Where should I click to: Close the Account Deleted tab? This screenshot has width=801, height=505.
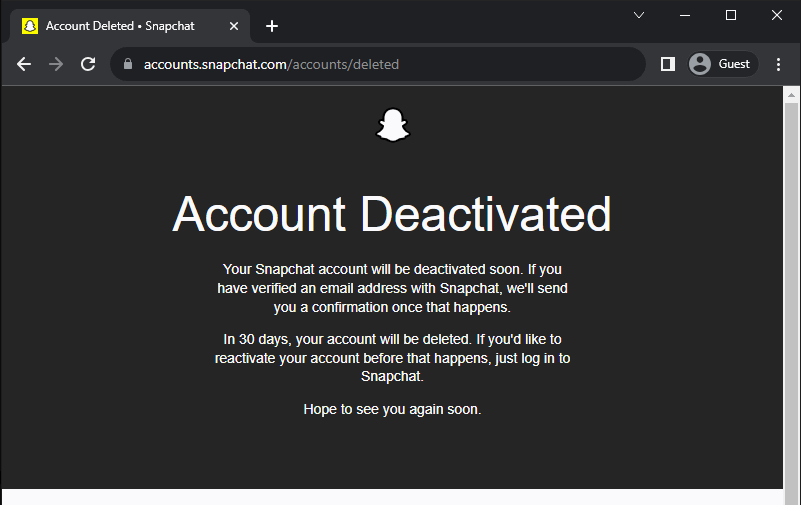click(x=234, y=26)
